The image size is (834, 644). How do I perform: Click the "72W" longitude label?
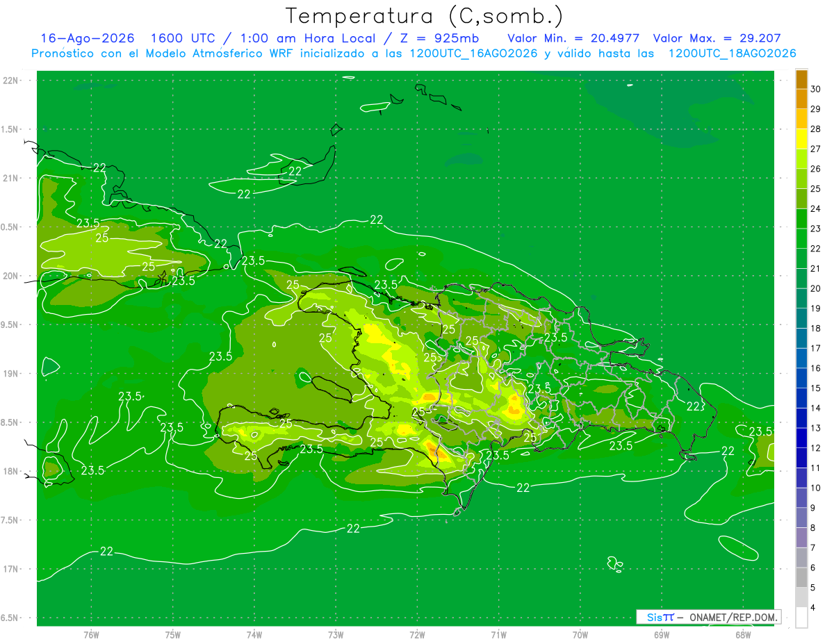(417, 635)
